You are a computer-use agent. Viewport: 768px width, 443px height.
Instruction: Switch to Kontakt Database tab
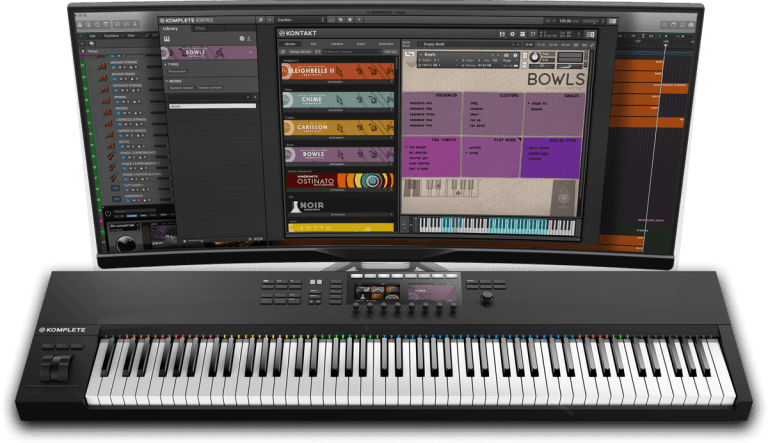coord(337,44)
